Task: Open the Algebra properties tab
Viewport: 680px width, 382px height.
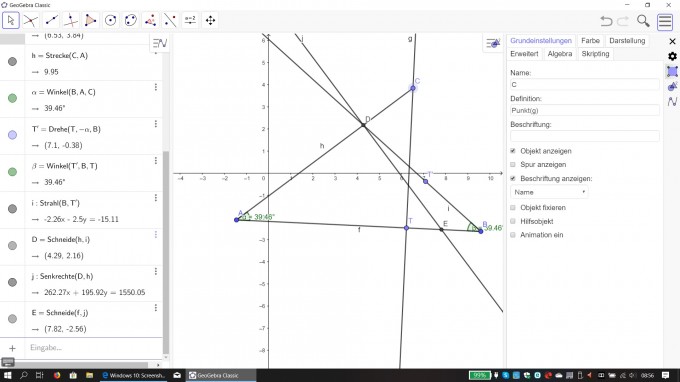Action: click(x=559, y=54)
